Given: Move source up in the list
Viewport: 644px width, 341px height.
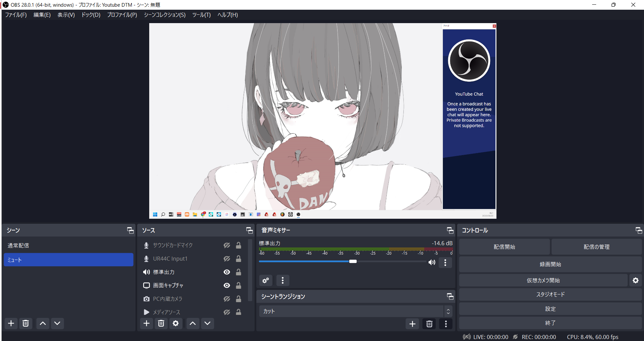Looking at the screenshot, I should (x=193, y=323).
